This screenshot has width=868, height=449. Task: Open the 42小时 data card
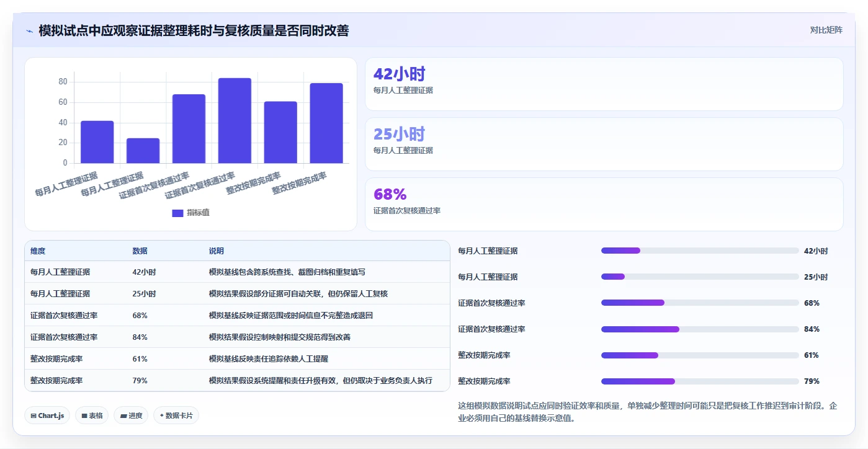click(x=604, y=84)
